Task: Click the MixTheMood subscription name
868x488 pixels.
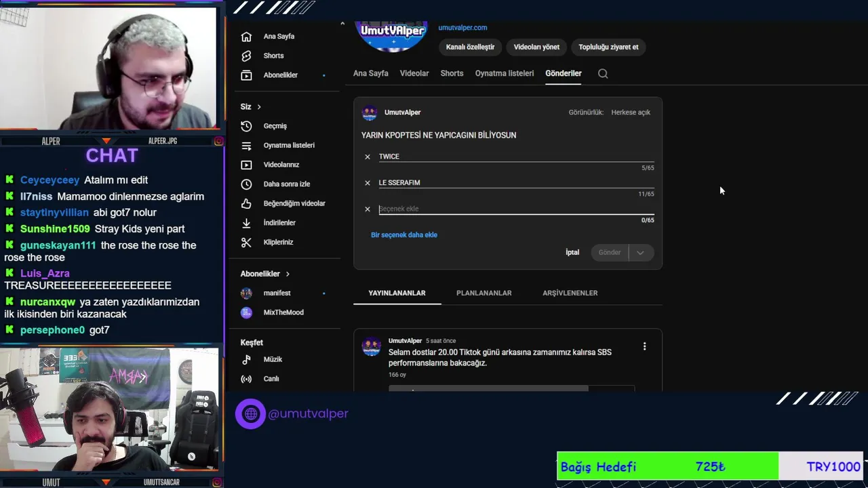Action: tap(283, 312)
